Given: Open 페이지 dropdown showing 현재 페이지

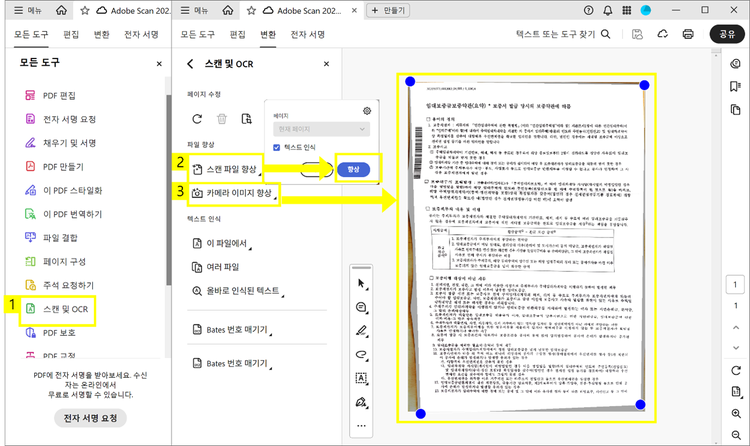Looking at the screenshot, I should coord(321,129).
